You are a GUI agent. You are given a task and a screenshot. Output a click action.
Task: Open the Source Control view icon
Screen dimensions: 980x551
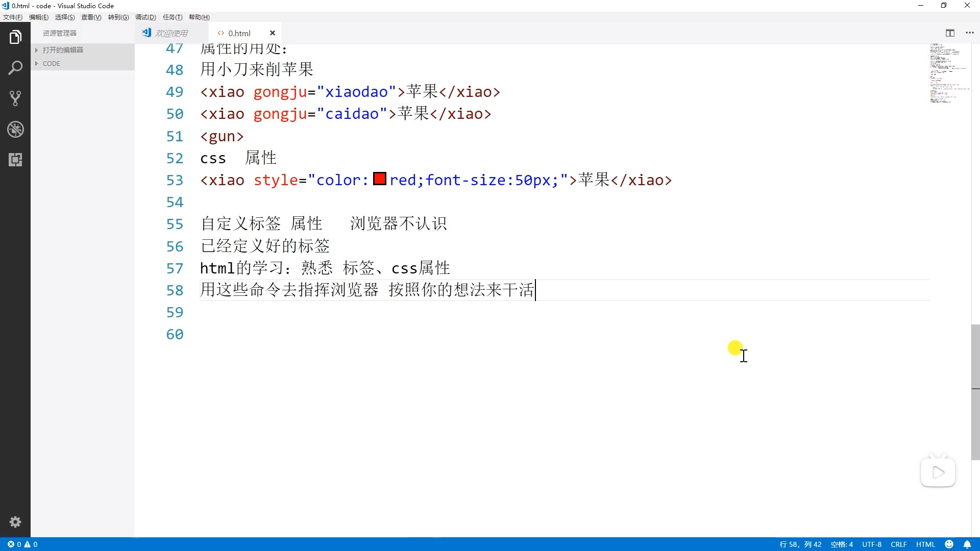click(15, 98)
